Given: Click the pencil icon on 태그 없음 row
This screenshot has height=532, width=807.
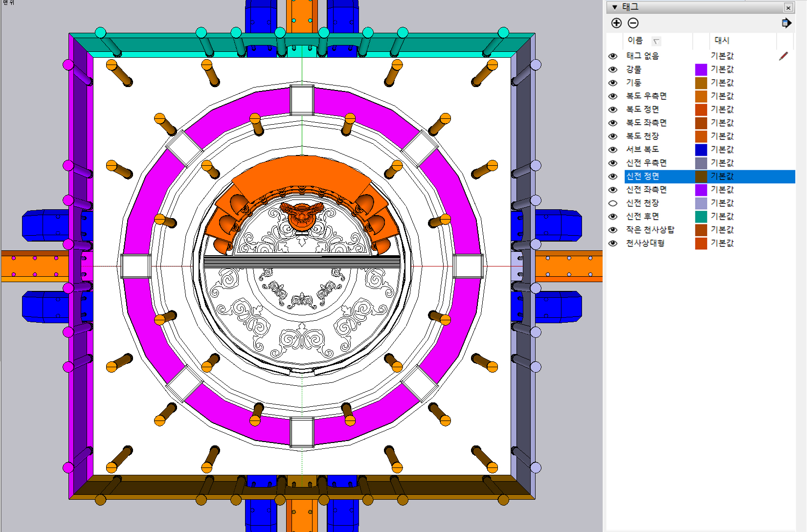Looking at the screenshot, I should coord(784,56).
